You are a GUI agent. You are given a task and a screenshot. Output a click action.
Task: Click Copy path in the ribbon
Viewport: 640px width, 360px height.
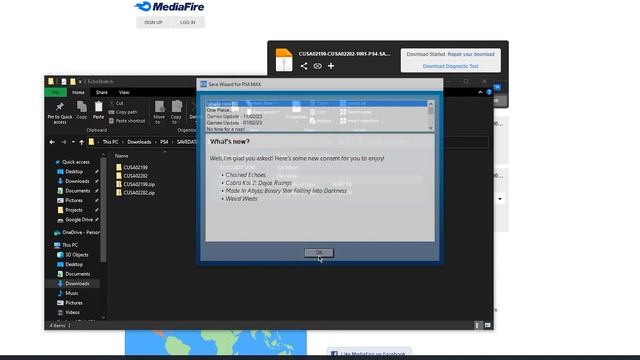click(123, 112)
